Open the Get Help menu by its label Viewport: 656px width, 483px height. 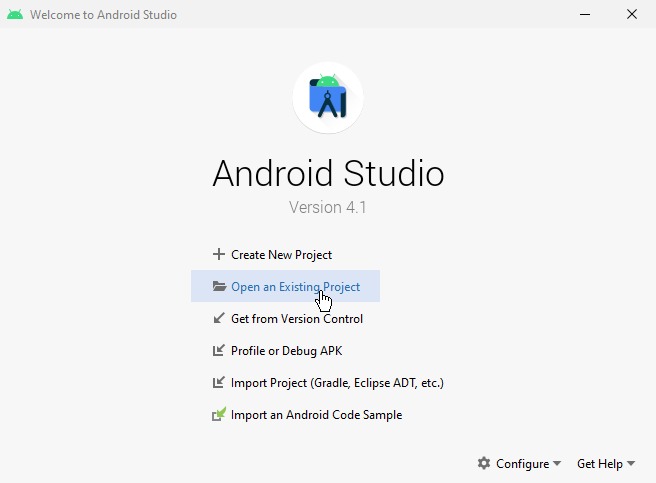[x=599, y=464]
